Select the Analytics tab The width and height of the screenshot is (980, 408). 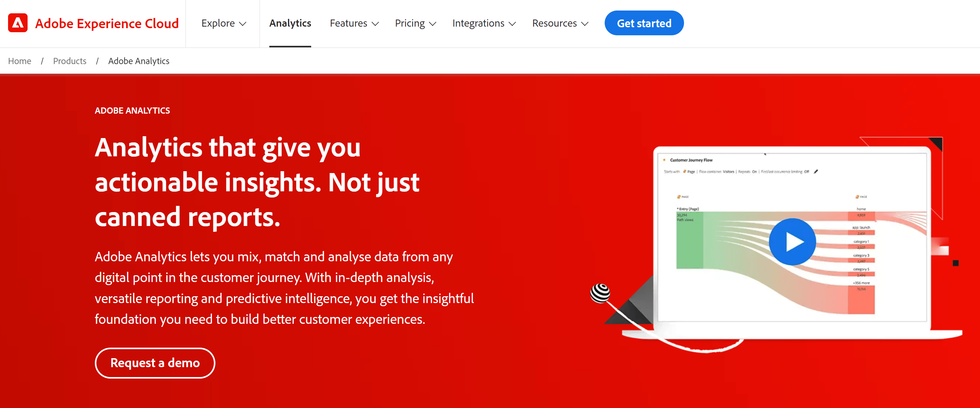[x=290, y=24]
